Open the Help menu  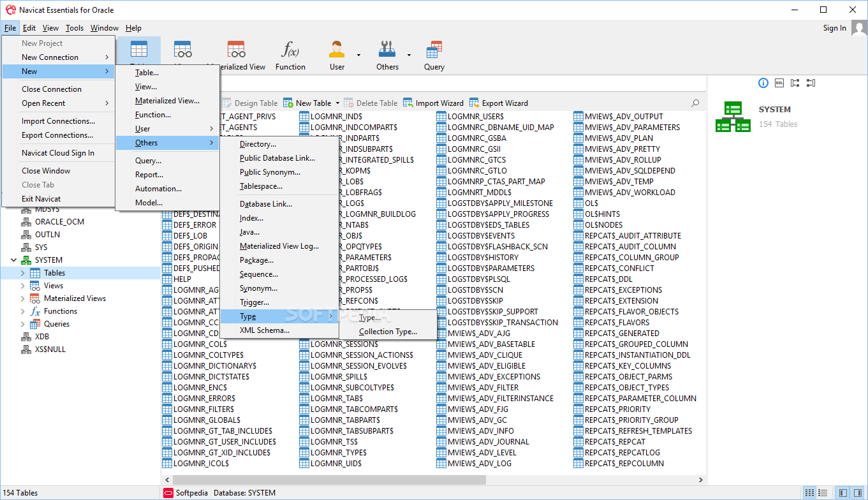click(133, 28)
